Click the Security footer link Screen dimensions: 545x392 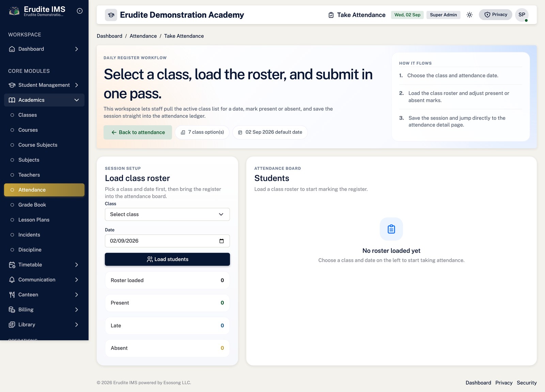coord(527,383)
